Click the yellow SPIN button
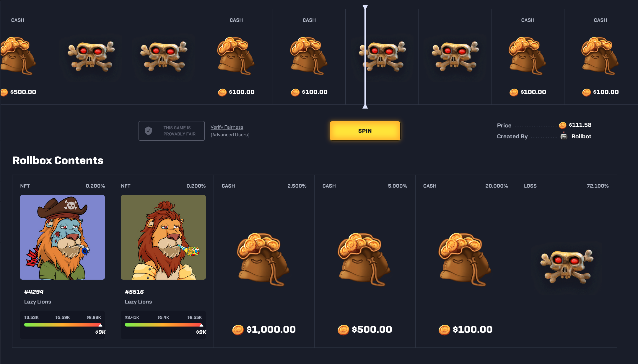The height and width of the screenshot is (364, 638). coord(365,131)
